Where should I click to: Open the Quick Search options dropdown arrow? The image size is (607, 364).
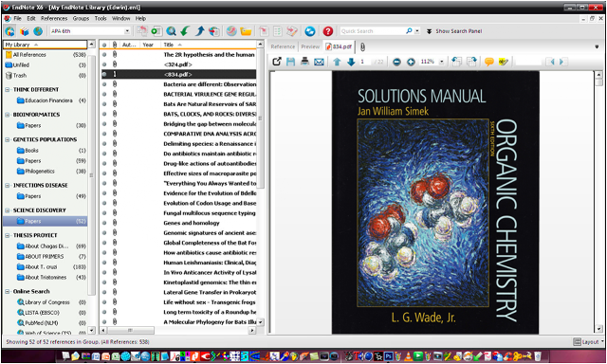pos(417,31)
